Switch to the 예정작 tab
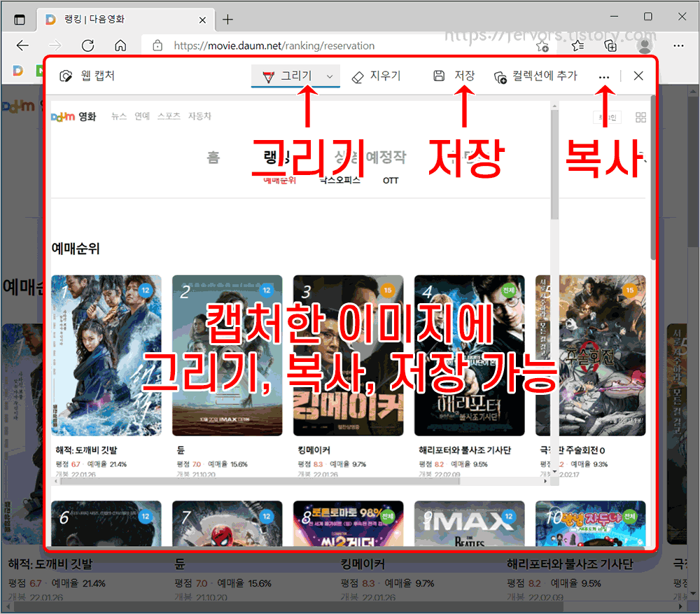This screenshot has height=614, width=700. pos(386,158)
